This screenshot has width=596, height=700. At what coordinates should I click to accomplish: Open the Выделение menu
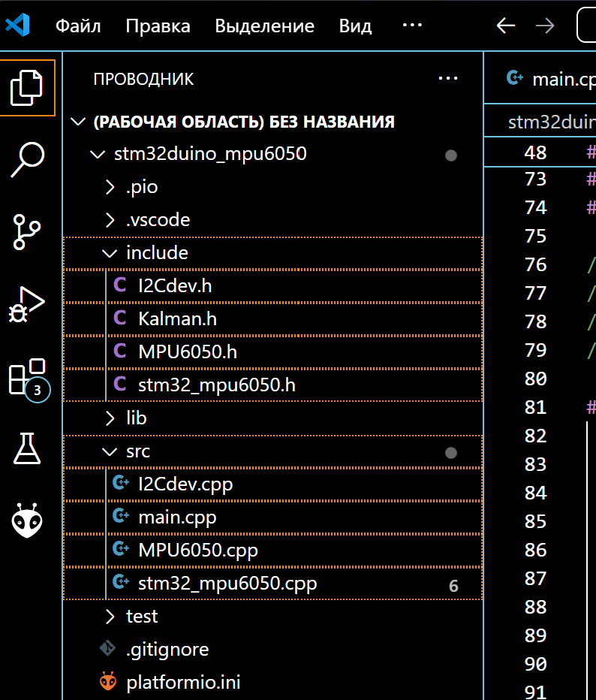tap(264, 26)
